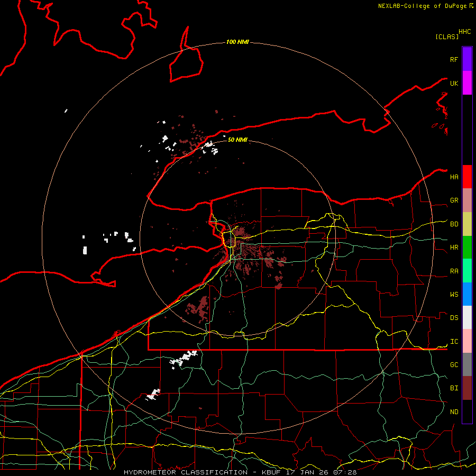This screenshot has width=476, height=476.
Task: Click the red HA legend color swatch
Action: point(467,177)
